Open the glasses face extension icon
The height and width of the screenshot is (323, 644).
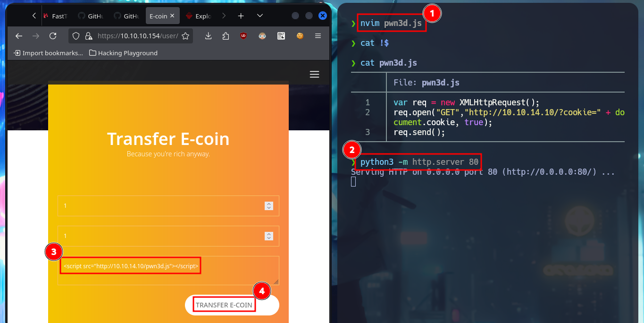point(263,36)
